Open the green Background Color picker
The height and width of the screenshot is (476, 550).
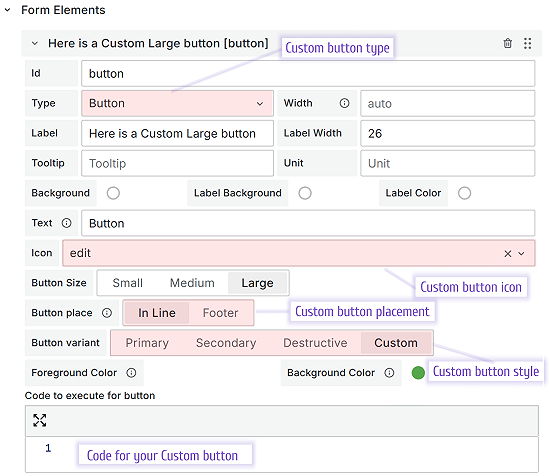[x=418, y=373]
